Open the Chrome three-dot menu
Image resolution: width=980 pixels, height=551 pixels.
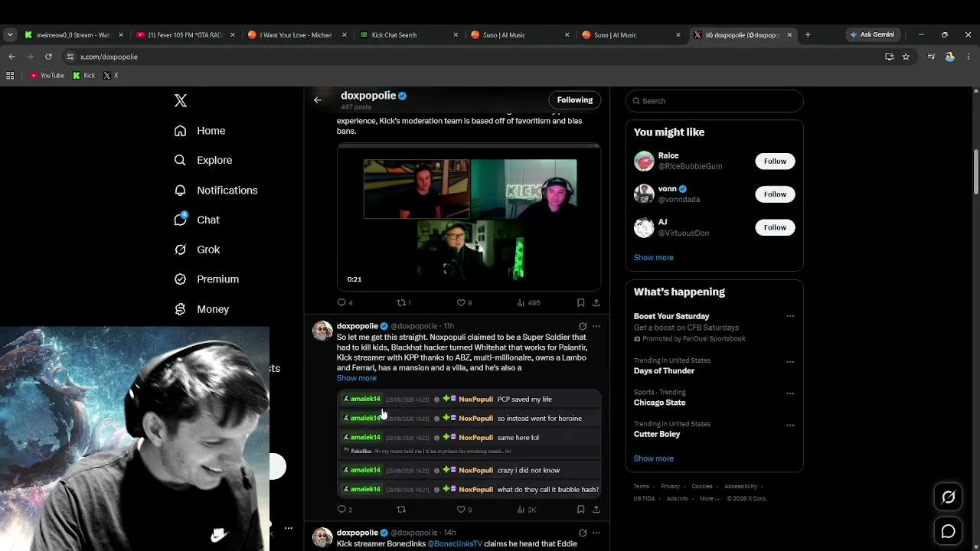click(969, 57)
